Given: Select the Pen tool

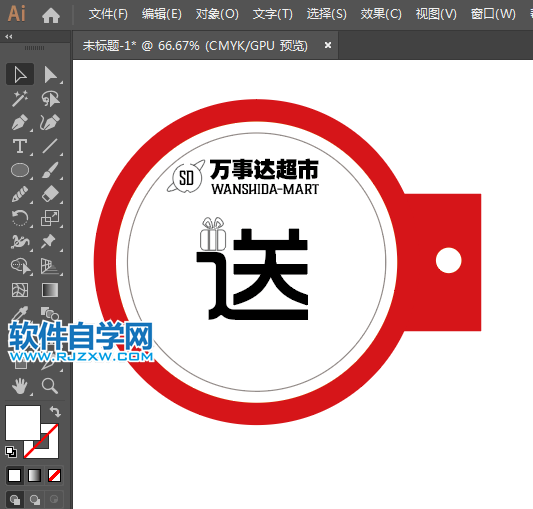Looking at the screenshot, I should click(x=20, y=122).
